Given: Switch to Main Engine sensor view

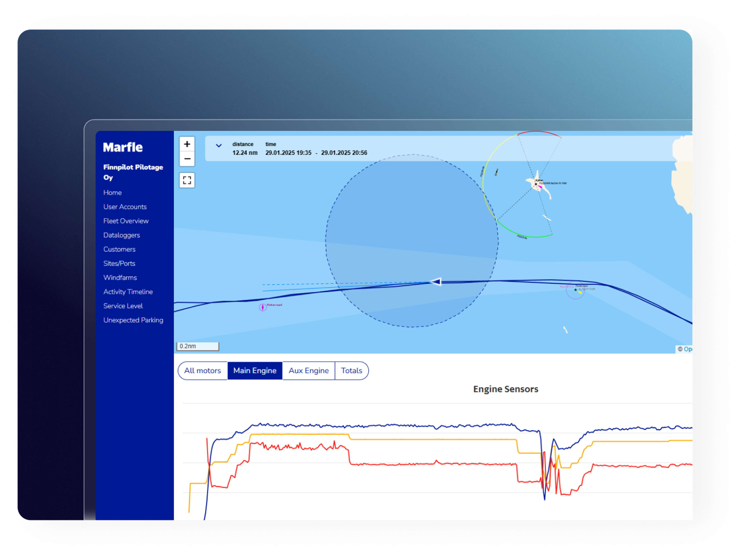Looking at the screenshot, I should point(255,371).
